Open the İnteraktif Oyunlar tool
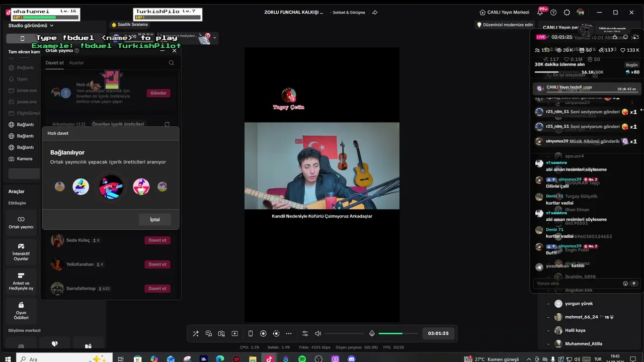This screenshot has width=644, height=362. [21, 252]
